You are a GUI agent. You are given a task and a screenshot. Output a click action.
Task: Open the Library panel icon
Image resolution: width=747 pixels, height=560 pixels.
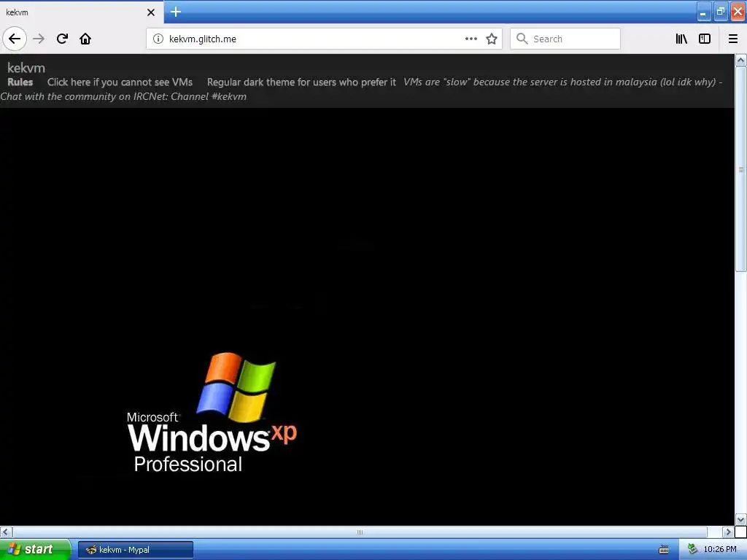point(681,39)
